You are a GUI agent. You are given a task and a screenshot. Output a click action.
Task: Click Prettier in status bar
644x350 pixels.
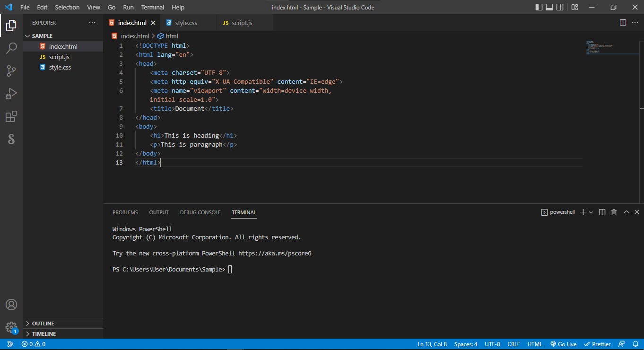(598, 344)
